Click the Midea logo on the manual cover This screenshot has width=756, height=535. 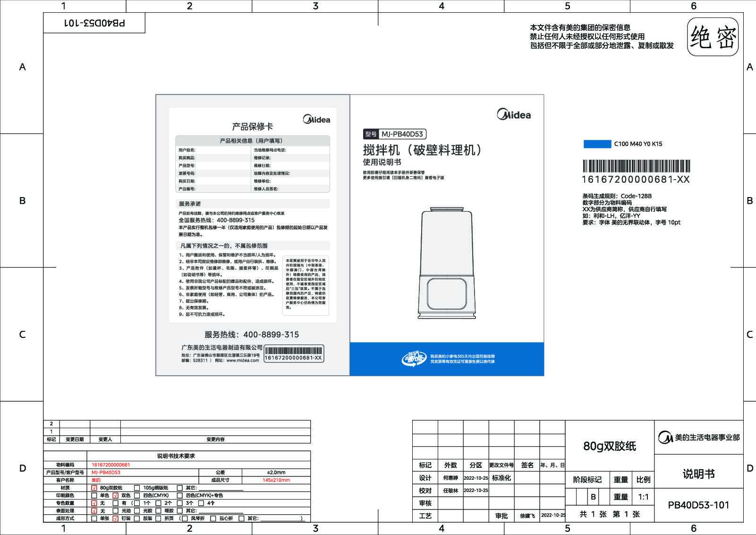click(x=514, y=114)
